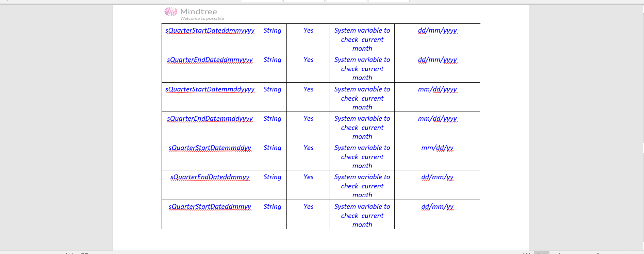
Task: Click the sQuarterStartDatemmddyyyy variable name
Action: 210,89
